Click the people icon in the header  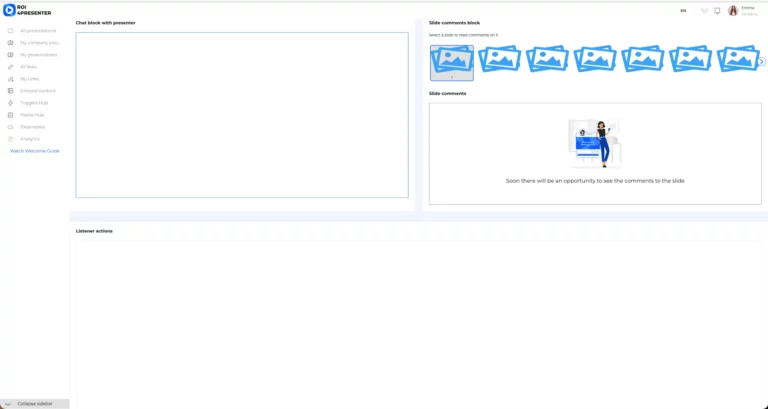point(704,11)
